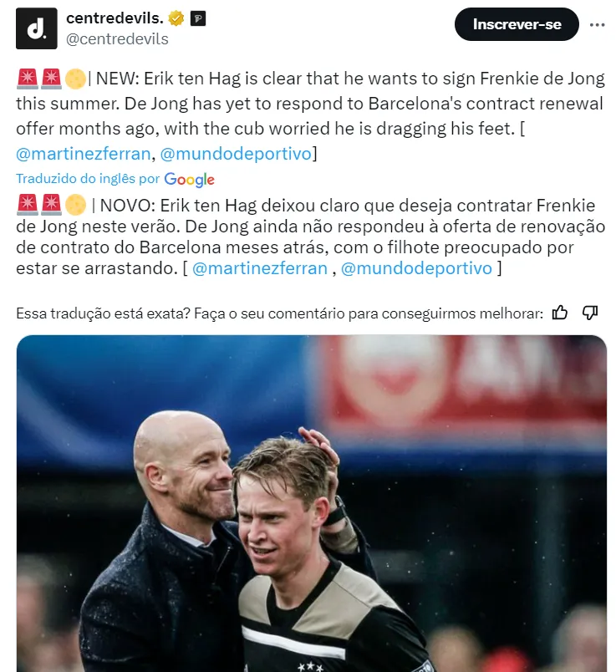Open the centredevils. display name

[x=115, y=18]
